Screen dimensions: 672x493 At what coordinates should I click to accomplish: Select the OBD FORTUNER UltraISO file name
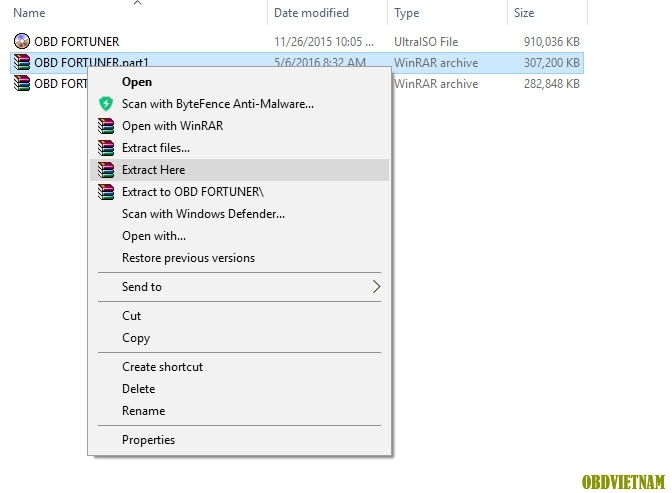click(77, 42)
